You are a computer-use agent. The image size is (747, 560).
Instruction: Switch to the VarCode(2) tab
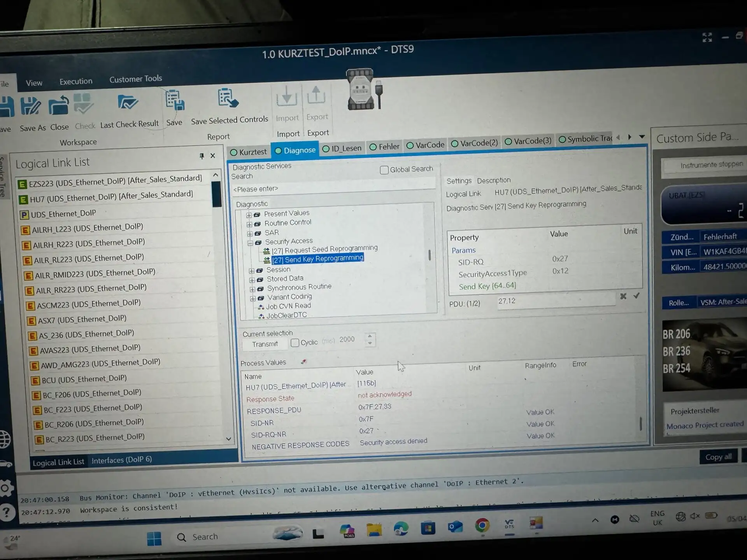(475, 143)
